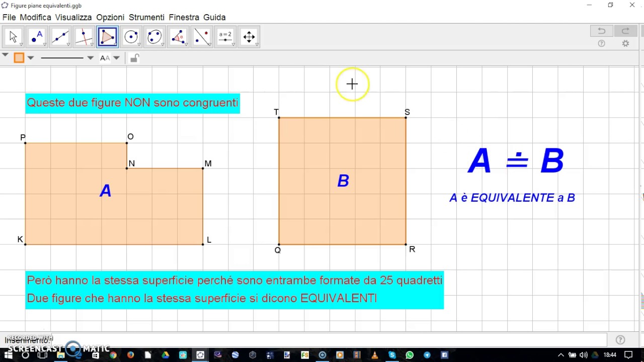
Task: Open the Windows notification center icon
Action: [x=628, y=355]
